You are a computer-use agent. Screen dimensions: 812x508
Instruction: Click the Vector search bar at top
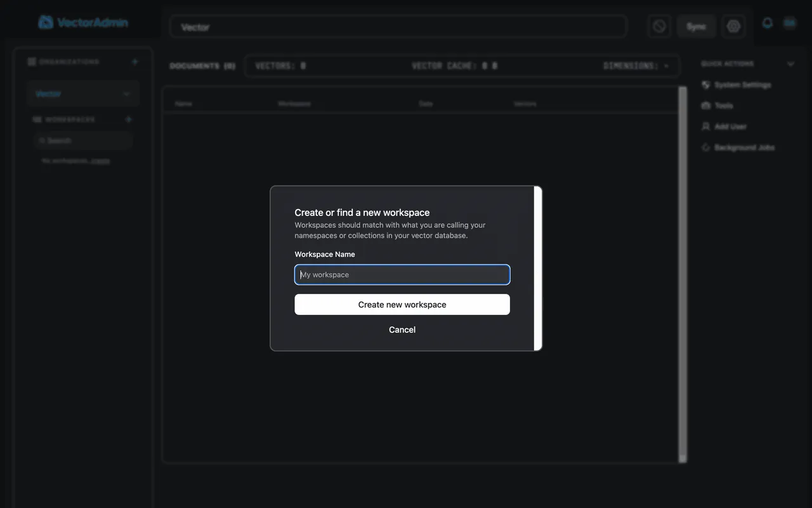(398, 27)
